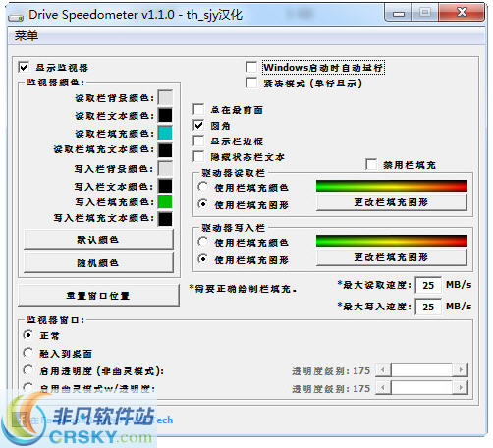The height and width of the screenshot is (448, 493).
Task: Click the write bar gradient preview
Action: (x=392, y=241)
